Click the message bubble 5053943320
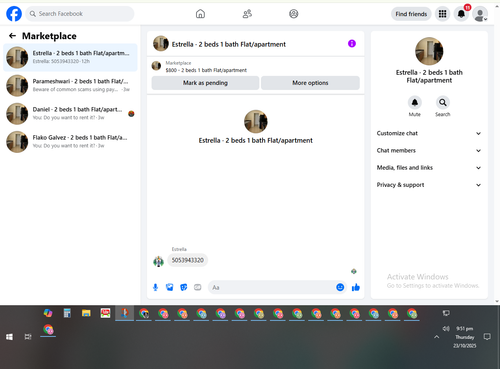 pyautogui.click(x=187, y=260)
